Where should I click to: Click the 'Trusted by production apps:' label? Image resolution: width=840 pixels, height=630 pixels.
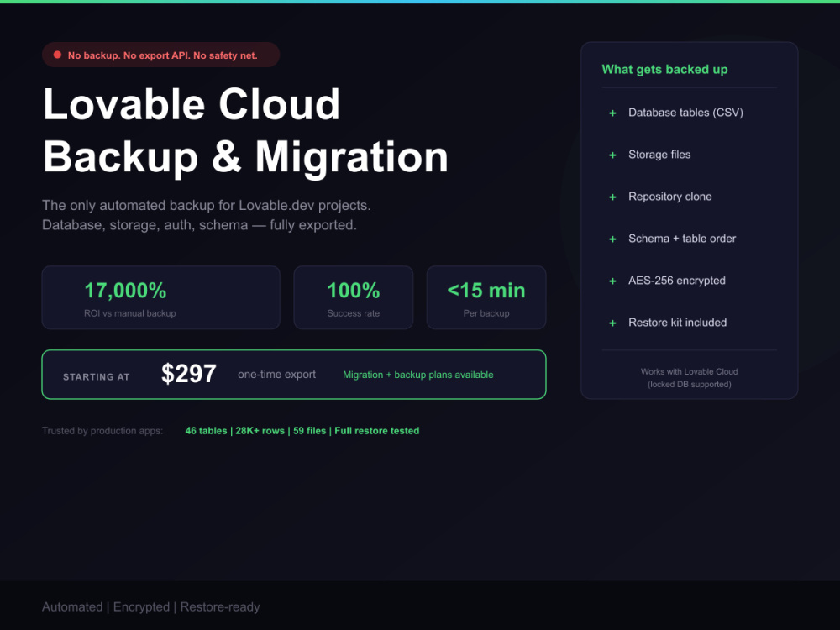102,431
